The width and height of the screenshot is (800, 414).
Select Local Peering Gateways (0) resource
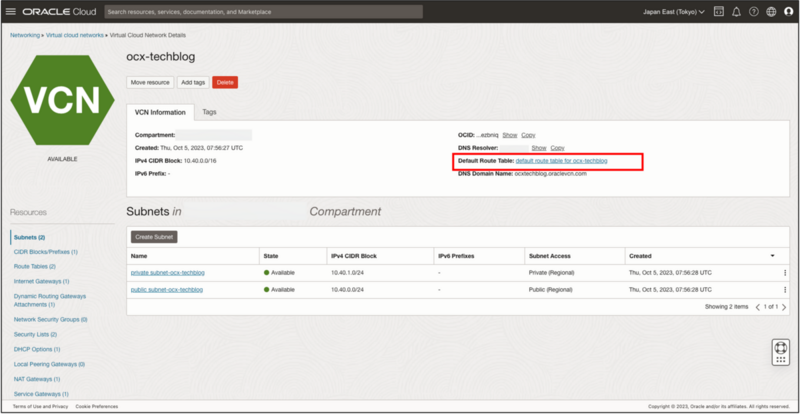(49, 364)
